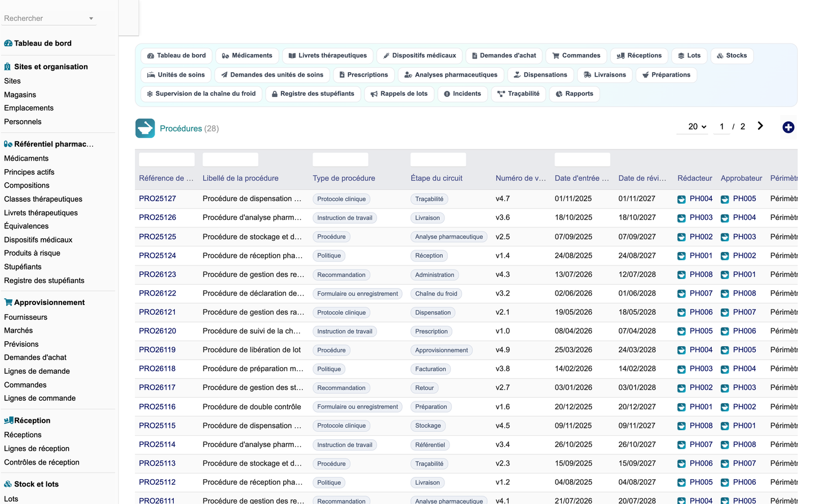
Task: Open Dispositifs médicaux toolbar shortcut
Action: [420, 56]
